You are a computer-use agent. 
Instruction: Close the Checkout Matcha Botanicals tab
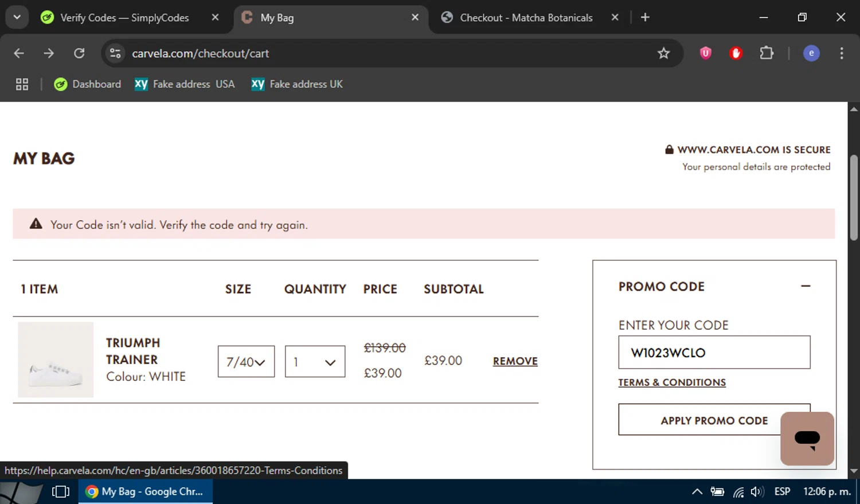(x=615, y=18)
